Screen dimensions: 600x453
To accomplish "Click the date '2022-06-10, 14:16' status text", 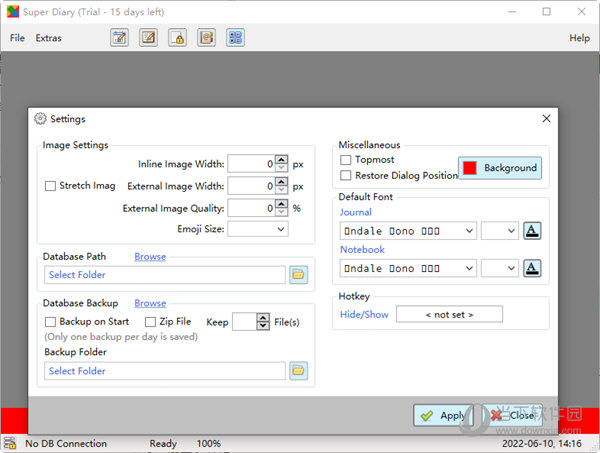I will point(542,443).
